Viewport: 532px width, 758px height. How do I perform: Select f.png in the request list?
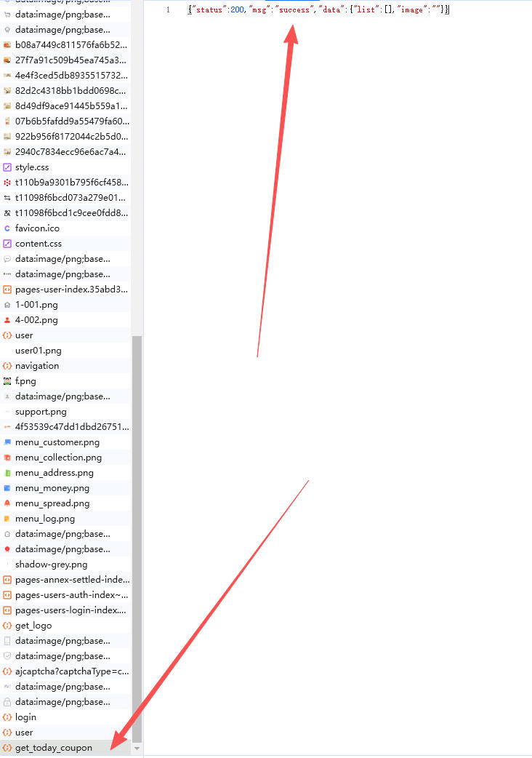pyautogui.click(x=65, y=381)
